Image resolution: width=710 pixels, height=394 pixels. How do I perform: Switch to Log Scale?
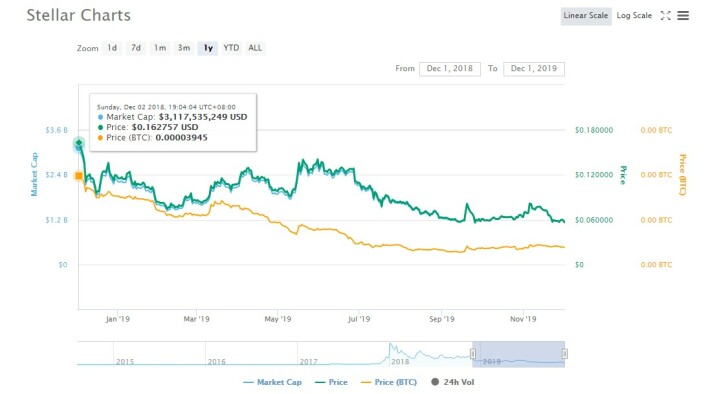pos(634,16)
